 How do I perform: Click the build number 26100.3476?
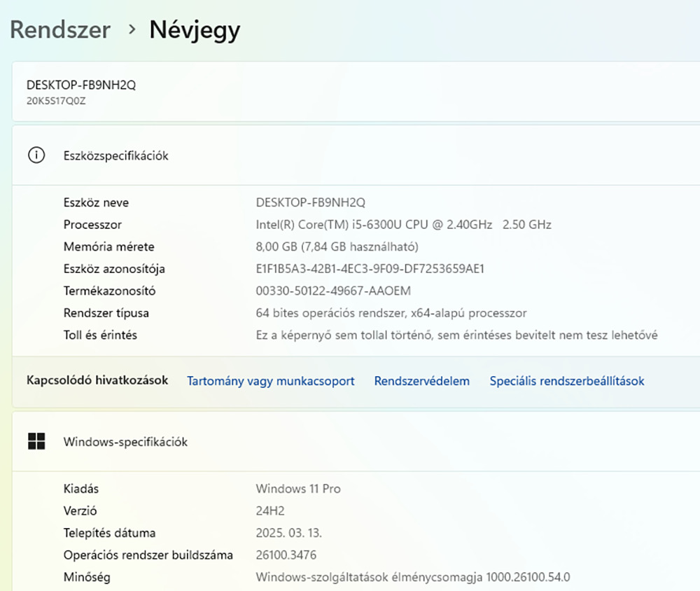click(286, 555)
